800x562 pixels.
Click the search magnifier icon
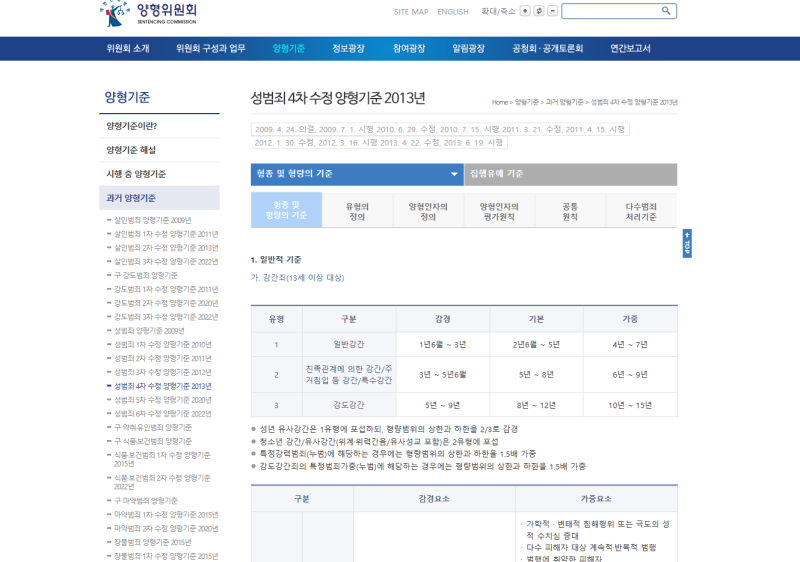[666, 11]
